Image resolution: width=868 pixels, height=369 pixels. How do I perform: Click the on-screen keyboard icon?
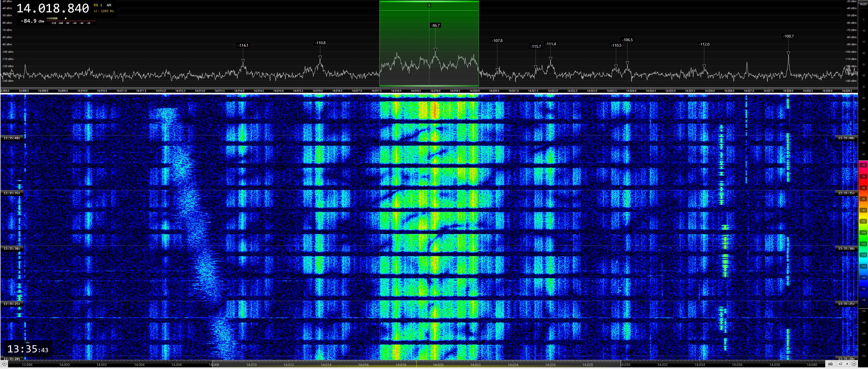pyautogui.click(x=830, y=364)
